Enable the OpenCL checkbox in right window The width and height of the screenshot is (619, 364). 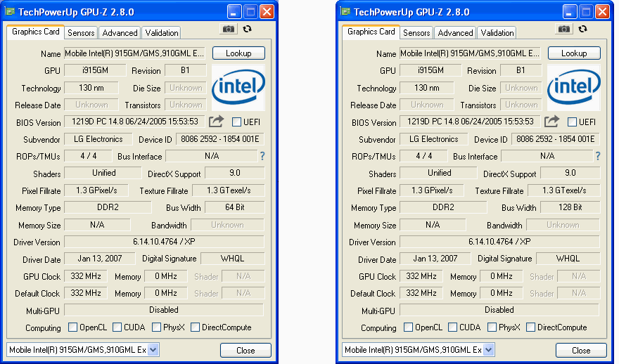pyautogui.click(x=409, y=327)
